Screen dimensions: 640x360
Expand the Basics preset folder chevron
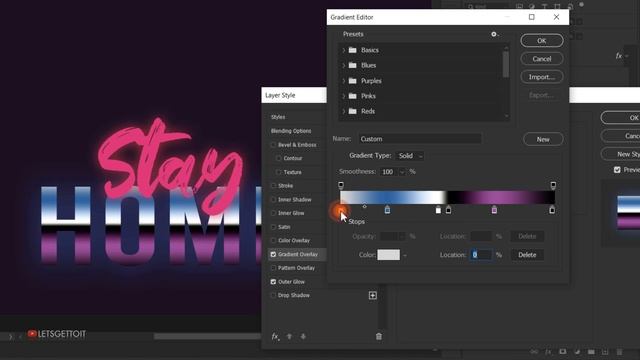pyautogui.click(x=344, y=50)
